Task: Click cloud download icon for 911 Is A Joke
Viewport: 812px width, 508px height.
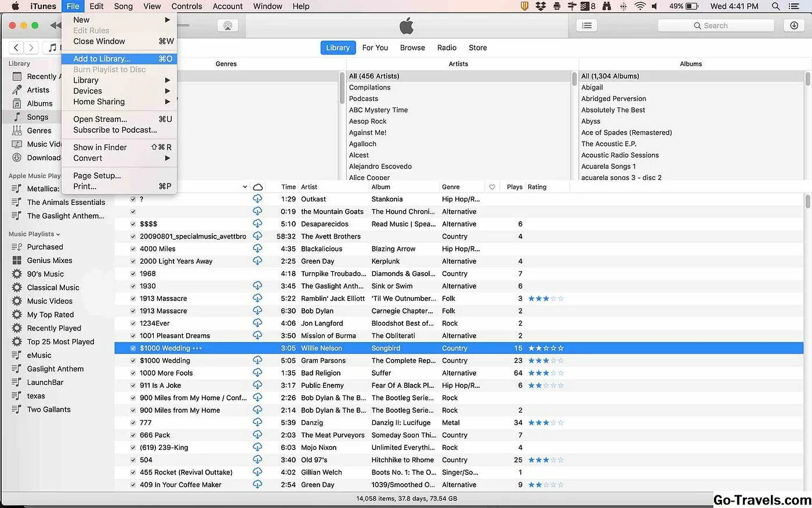Action: click(258, 385)
